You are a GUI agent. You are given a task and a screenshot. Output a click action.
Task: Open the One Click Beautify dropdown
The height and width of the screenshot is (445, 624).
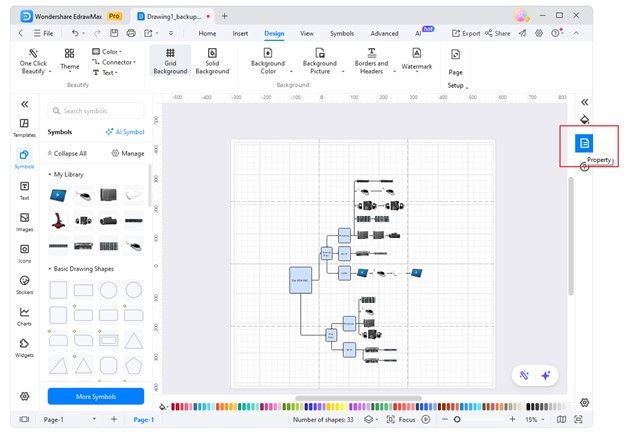point(35,61)
